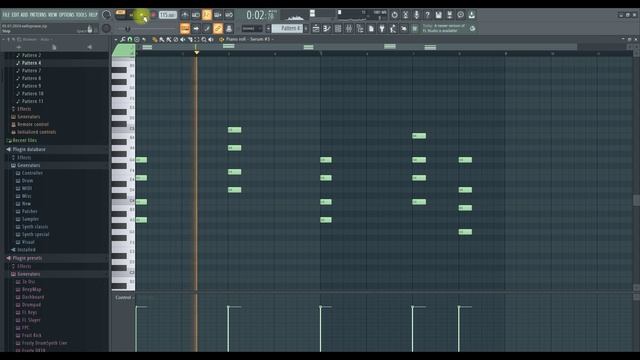Click the floppy disk save icon
Image resolution: width=640 pixels, height=360 pixels.
pos(438,15)
